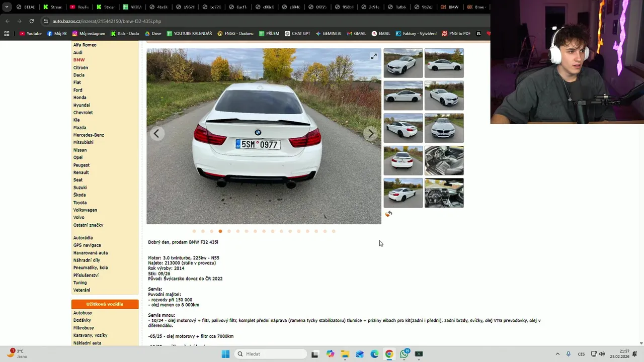
Task: Open the apps grid in the bookmarks bar
Action: coord(7,34)
